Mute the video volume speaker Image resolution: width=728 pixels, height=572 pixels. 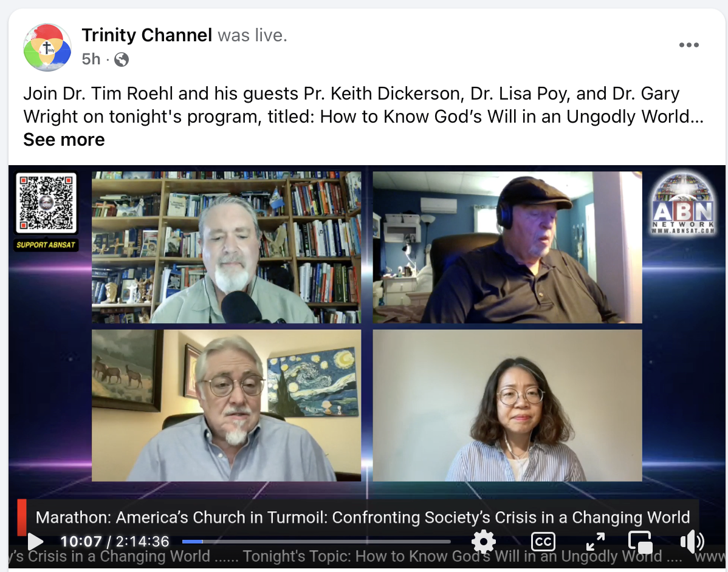pos(692,542)
